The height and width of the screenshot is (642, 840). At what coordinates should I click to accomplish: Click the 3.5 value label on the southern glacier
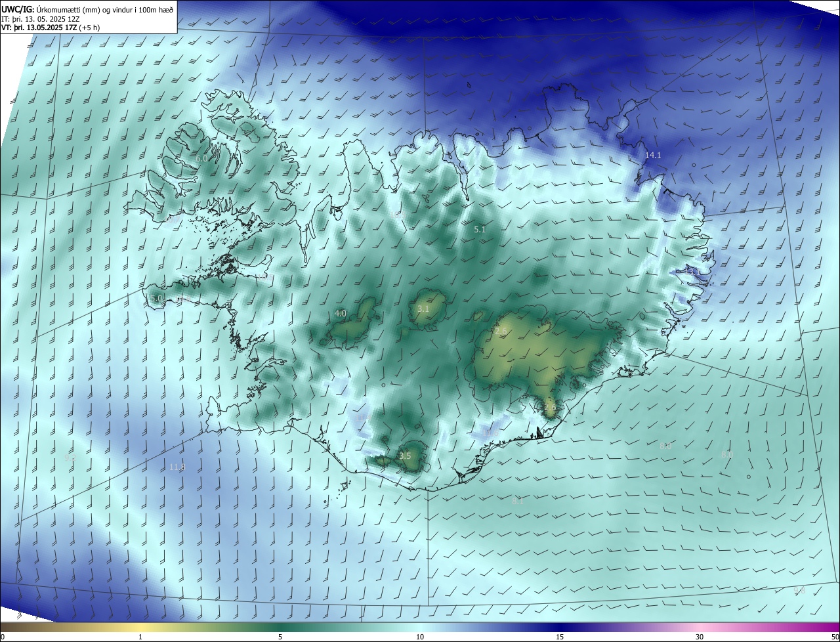[x=405, y=456]
